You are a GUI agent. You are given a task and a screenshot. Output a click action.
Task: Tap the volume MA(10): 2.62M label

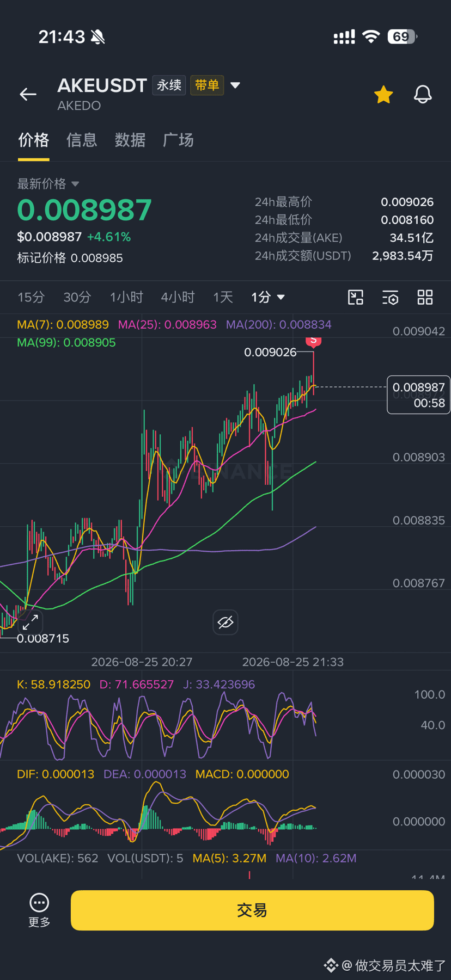coord(316,858)
